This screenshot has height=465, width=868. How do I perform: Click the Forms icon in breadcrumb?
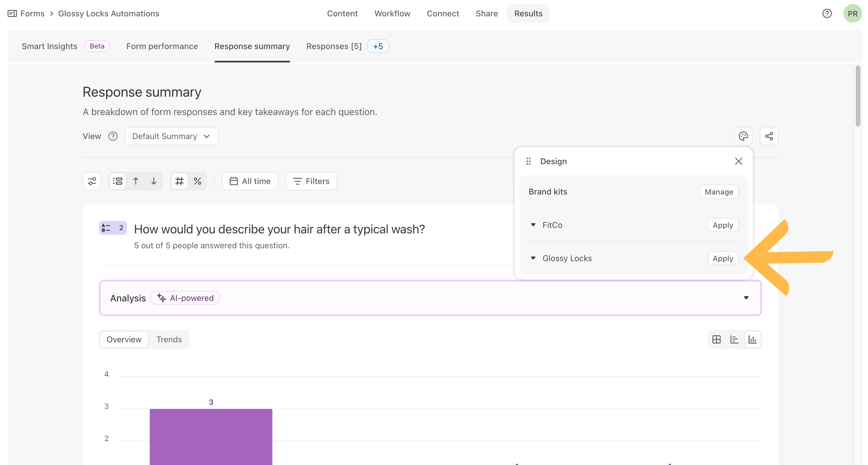[12, 13]
